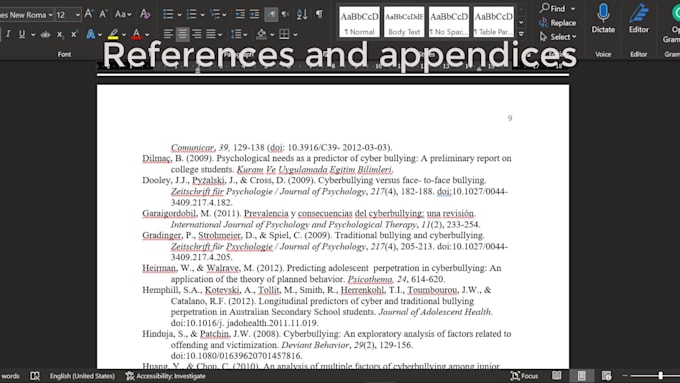
Task: Insert a bulleted list
Action: click(168, 14)
